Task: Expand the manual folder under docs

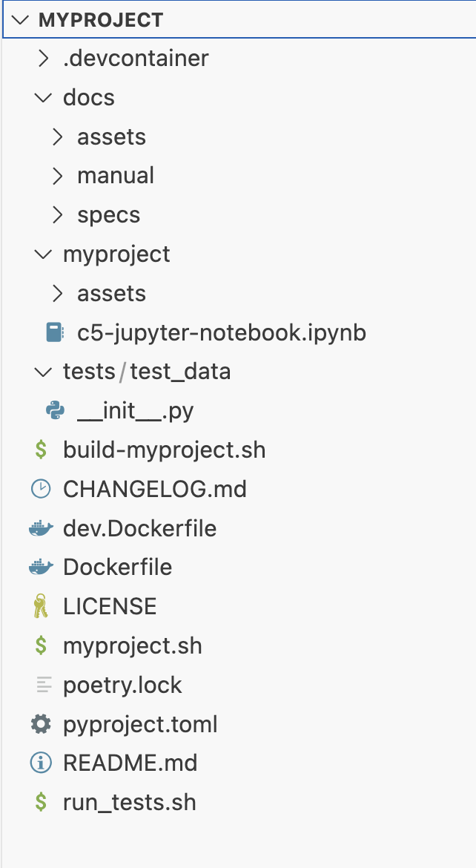Action: 58,176
